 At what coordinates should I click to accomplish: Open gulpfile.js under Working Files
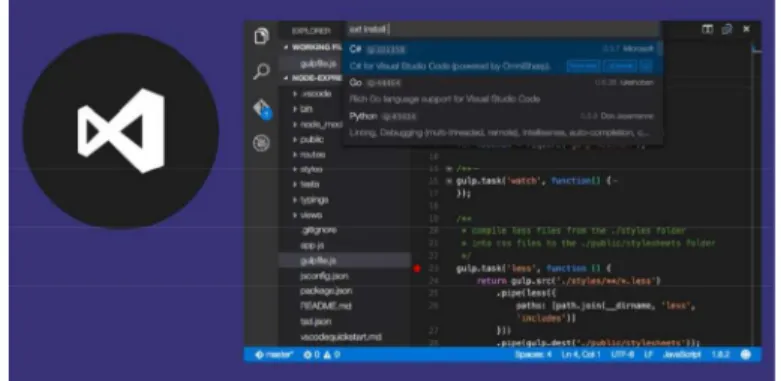pyautogui.click(x=318, y=64)
